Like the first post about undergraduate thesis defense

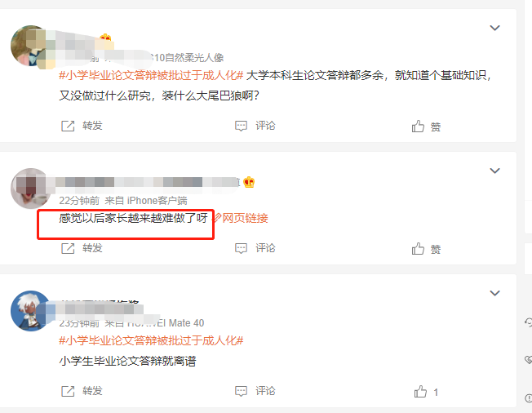(426, 127)
